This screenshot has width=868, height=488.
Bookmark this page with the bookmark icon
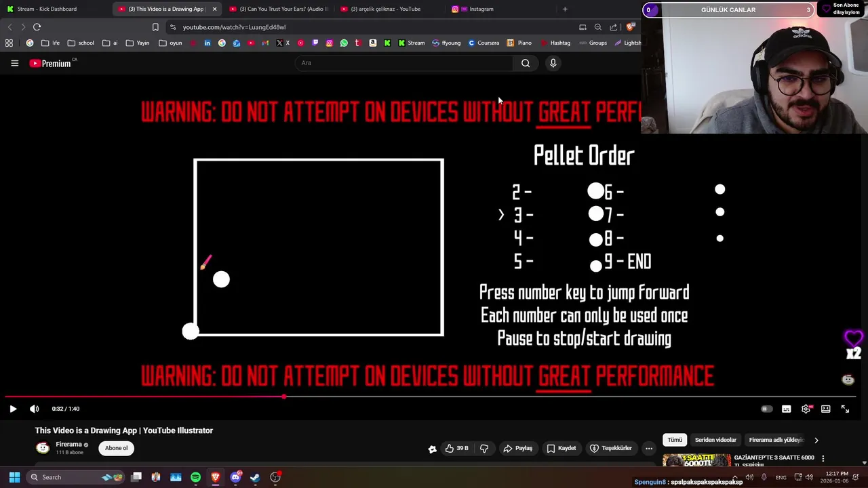pyautogui.click(x=155, y=27)
